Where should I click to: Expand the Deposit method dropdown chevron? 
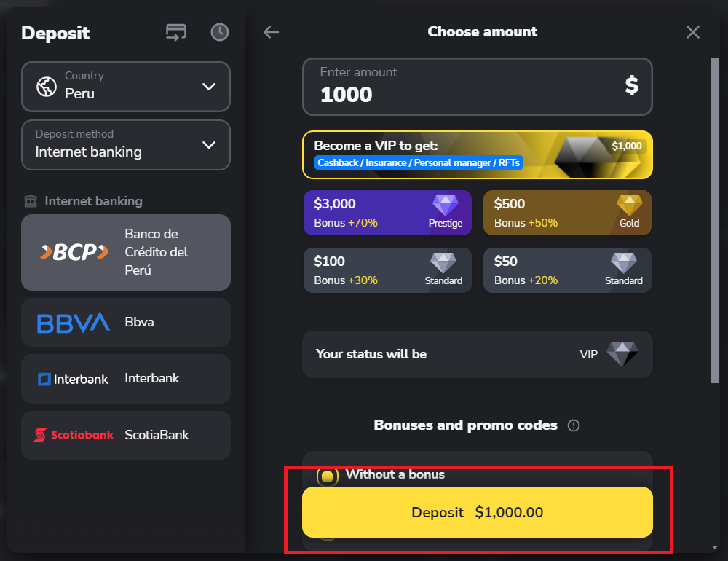click(209, 145)
